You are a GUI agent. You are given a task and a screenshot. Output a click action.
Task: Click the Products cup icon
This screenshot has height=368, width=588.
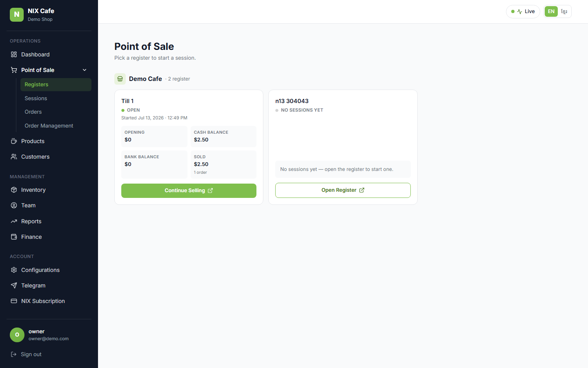coord(14,141)
